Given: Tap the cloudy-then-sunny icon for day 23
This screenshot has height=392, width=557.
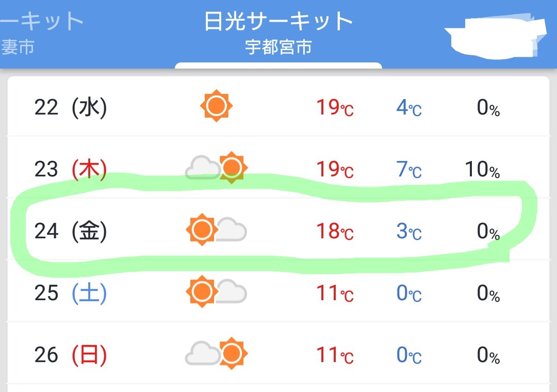Looking at the screenshot, I should (x=216, y=168).
